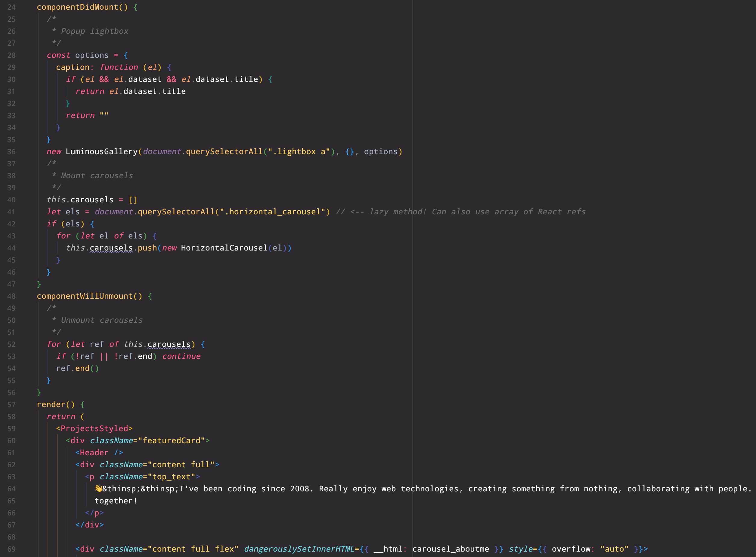The image size is (756, 557).
Task: Click line number 24 in the gutter
Action: (11, 7)
